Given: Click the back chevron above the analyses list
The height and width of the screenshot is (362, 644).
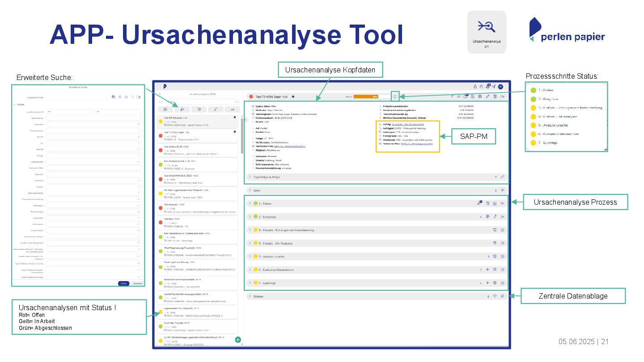Looking at the screenshot, I should tap(161, 94).
